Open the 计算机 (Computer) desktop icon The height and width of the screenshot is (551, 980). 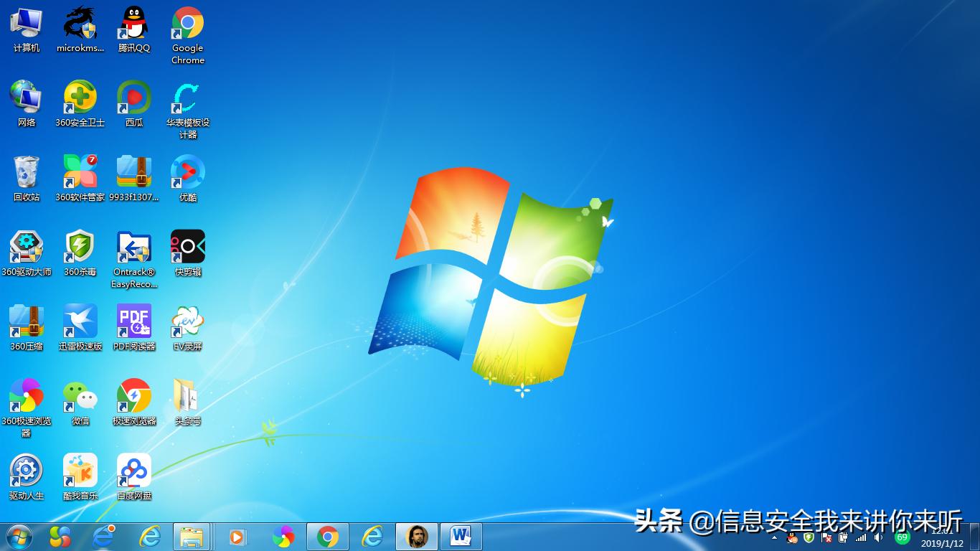(26, 29)
